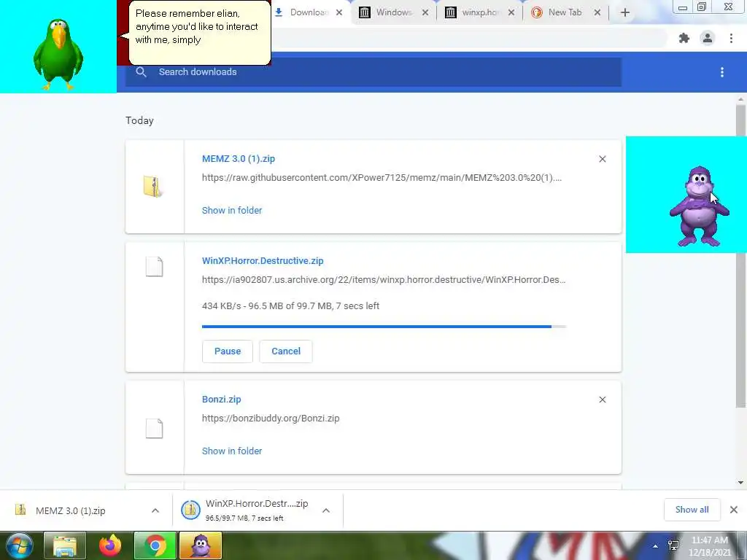
Task: Launch Firefox from the taskbar
Action: click(110, 545)
